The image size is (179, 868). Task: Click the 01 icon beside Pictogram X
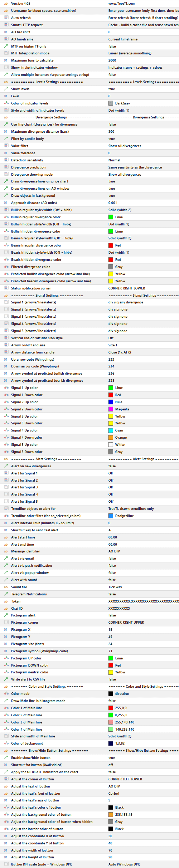6,630
